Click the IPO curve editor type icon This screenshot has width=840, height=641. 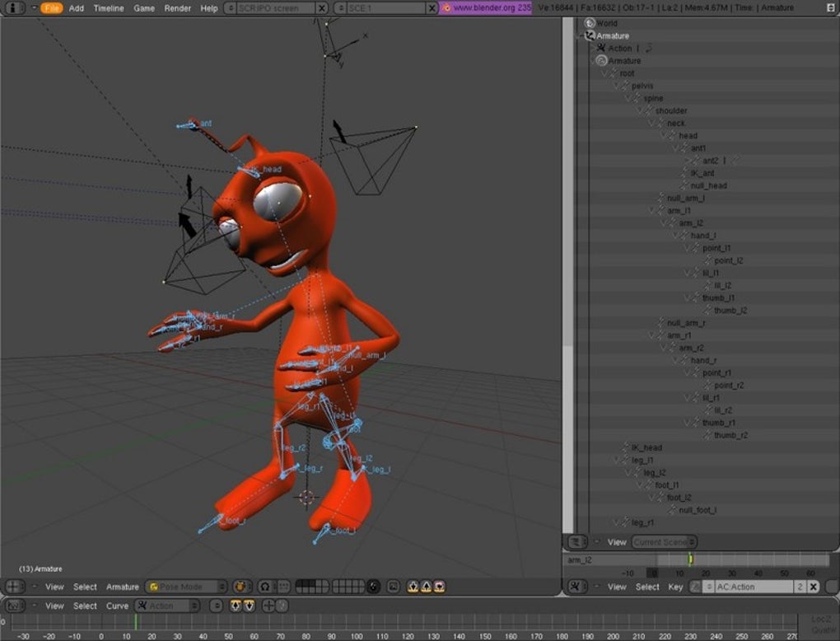[15, 606]
